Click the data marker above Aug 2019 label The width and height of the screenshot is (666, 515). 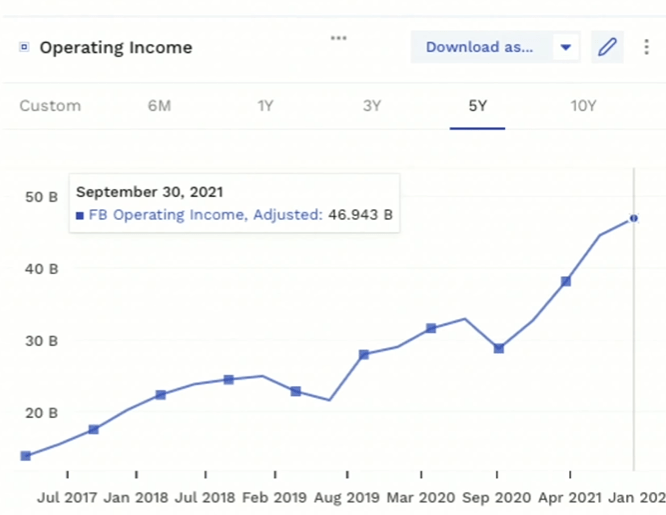point(363,355)
